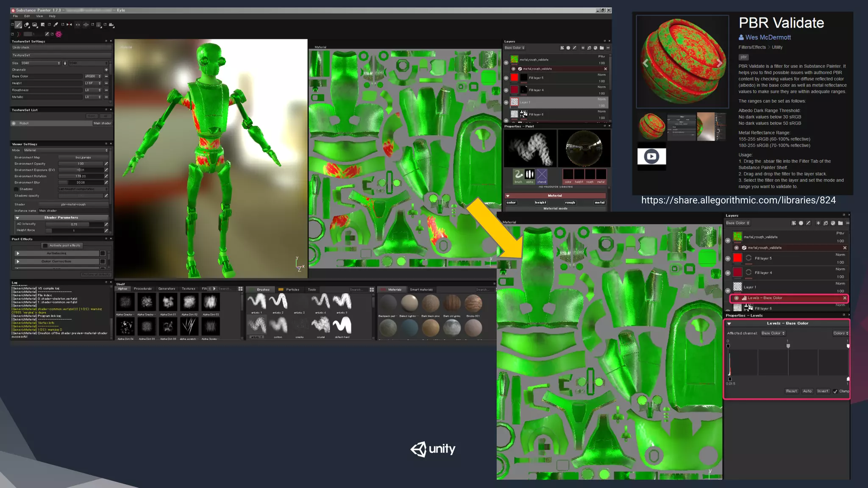Click the camera render icon in toolbar
Viewport: 868px width, 488px height.
click(x=111, y=25)
